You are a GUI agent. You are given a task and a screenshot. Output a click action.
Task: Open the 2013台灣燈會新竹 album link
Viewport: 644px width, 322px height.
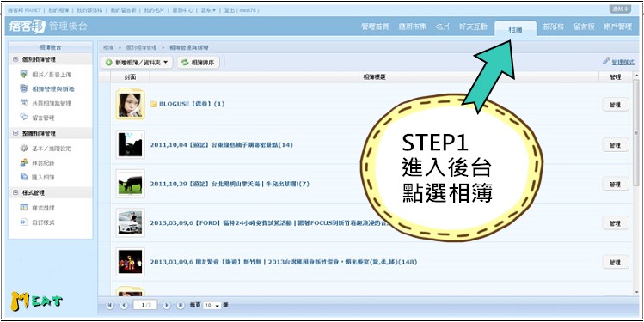[284, 262]
